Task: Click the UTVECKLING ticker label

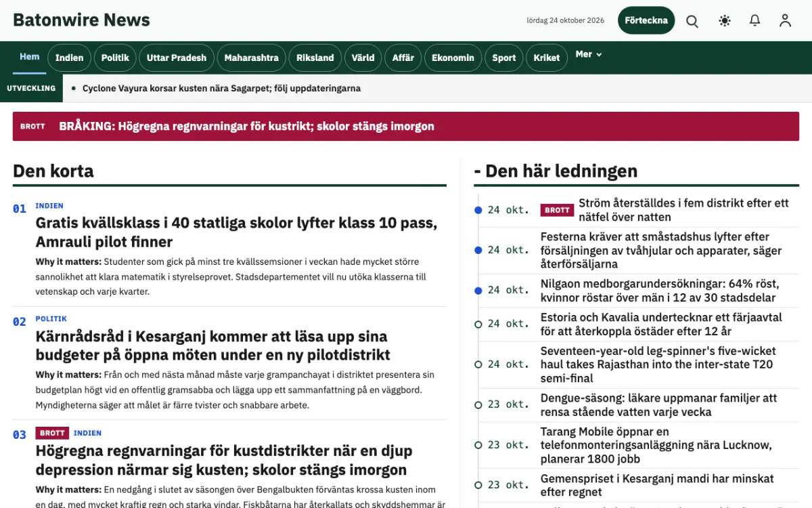Action: click(x=31, y=88)
